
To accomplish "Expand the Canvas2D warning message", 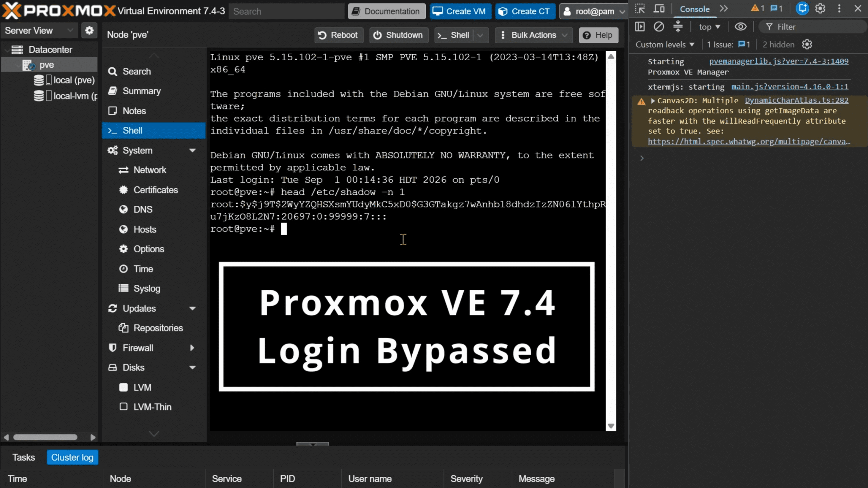I will click(653, 101).
